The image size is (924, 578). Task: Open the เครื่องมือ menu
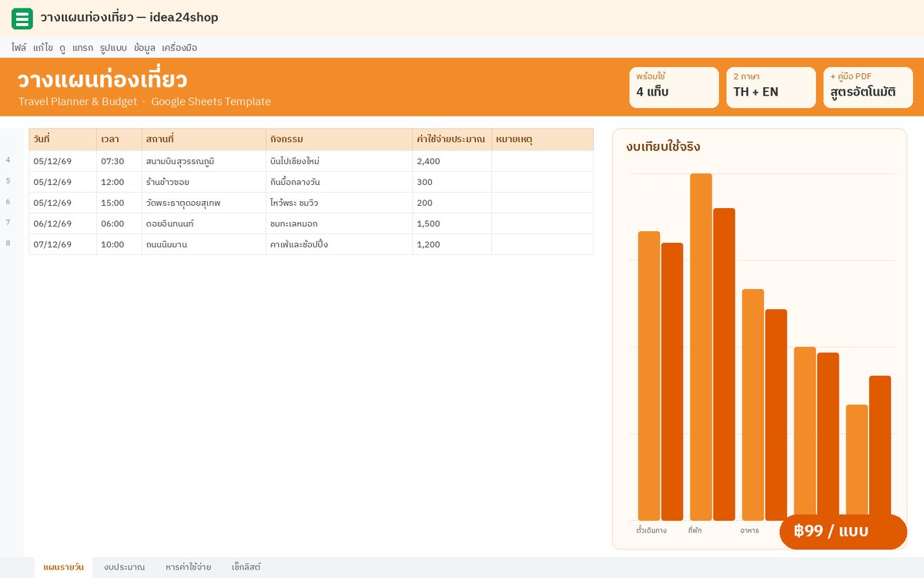179,48
